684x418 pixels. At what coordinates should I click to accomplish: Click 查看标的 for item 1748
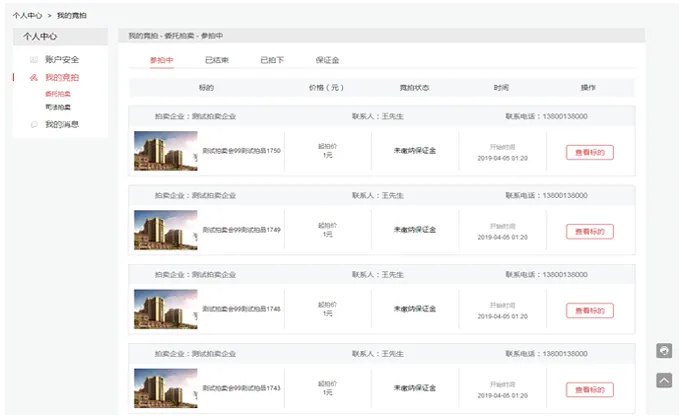point(590,311)
